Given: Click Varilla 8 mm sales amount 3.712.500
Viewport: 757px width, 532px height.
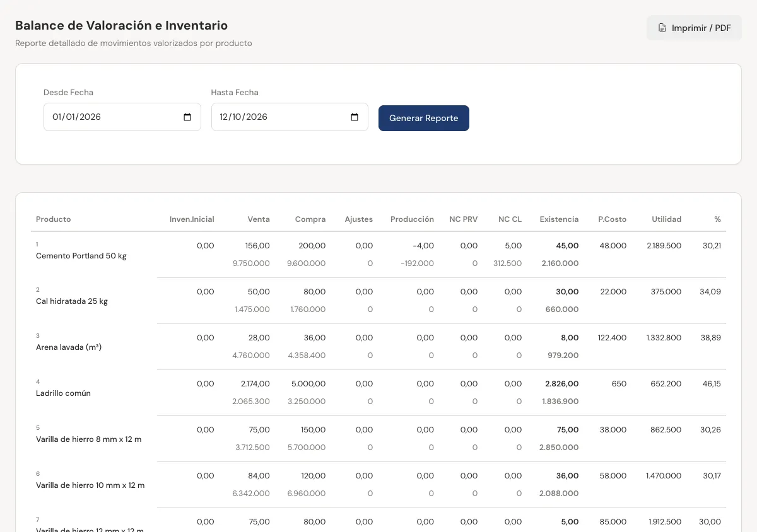Looking at the screenshot, I should [x=252, y=448].
